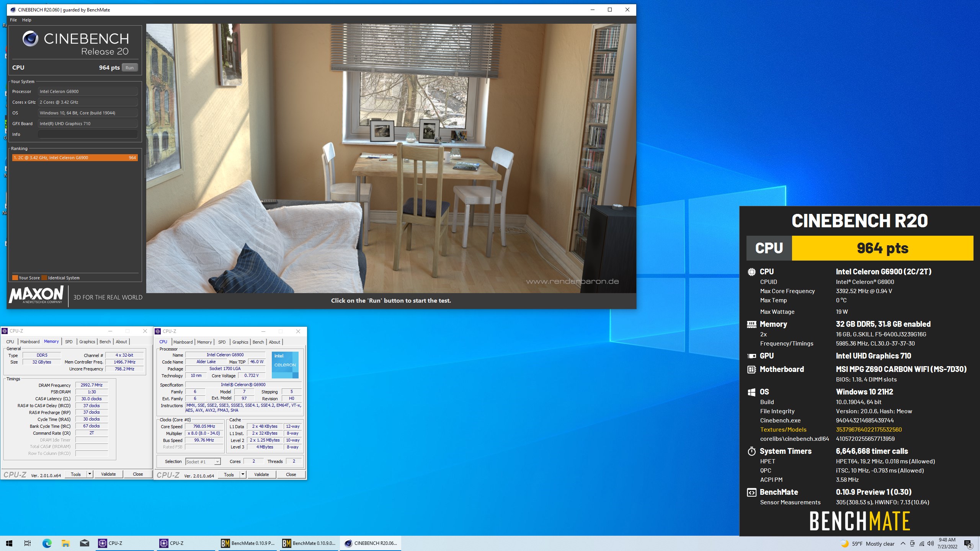Click the Meet Now tray icon
The height and width of the screenshot is (551, 980).
pyautogui.click(x=912, y=544)
